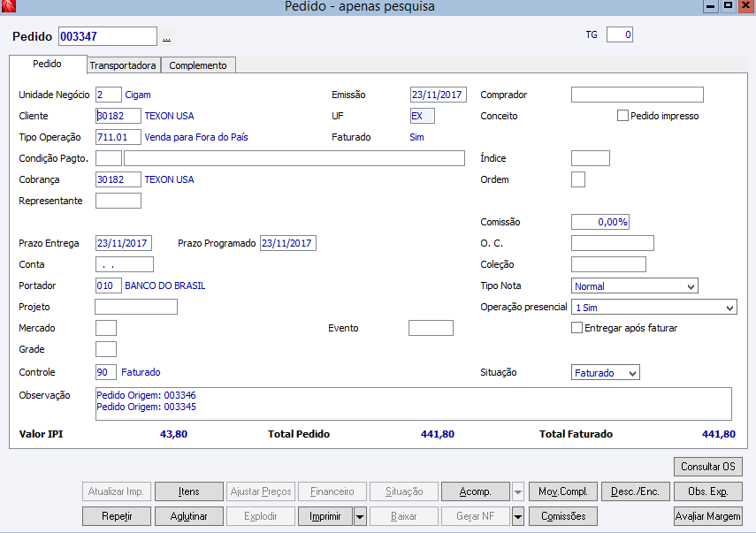
Task: Click the Mov.Compl. button
Action: tap(563, 491)
